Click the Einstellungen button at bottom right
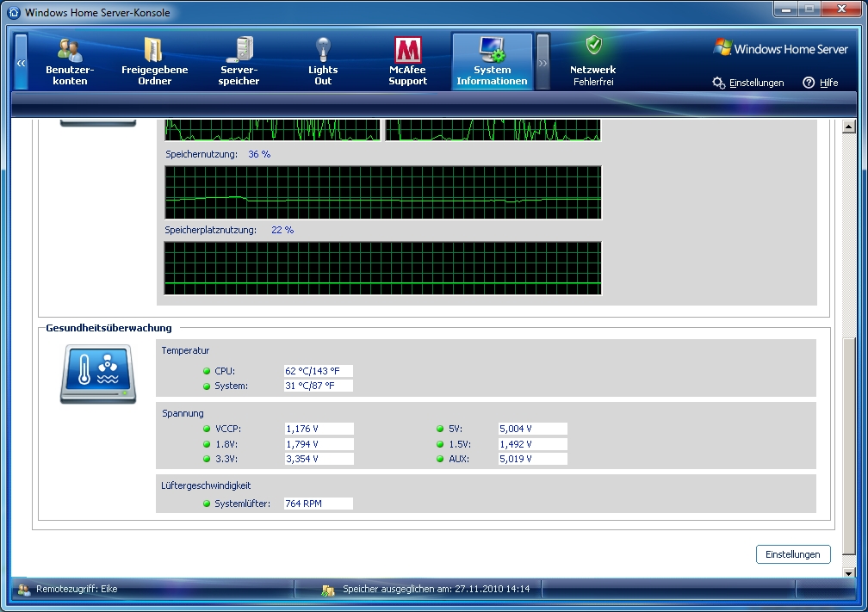Screen dimensions: 868x612 [793, 554]
